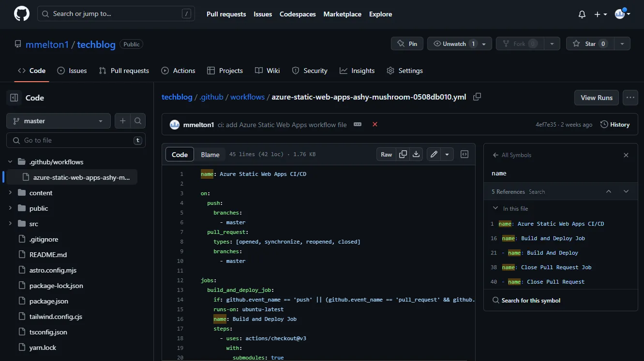644x361 pixels.
Task: Click the failed checks red X
Action: coord(375,124)
